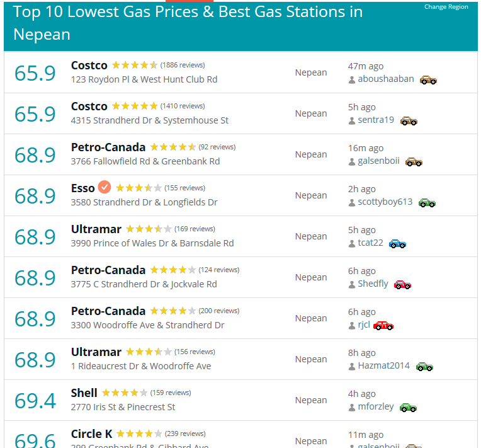Screen dimensions: 481x448
Task: Click the 69.4 price for Shell
Action: (35, 401)
